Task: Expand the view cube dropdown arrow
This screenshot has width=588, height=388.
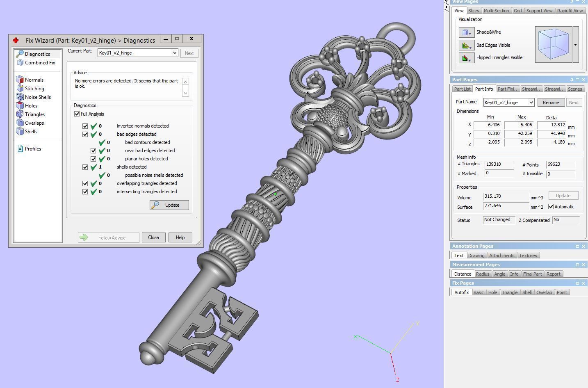Action: tap(575, 45)
